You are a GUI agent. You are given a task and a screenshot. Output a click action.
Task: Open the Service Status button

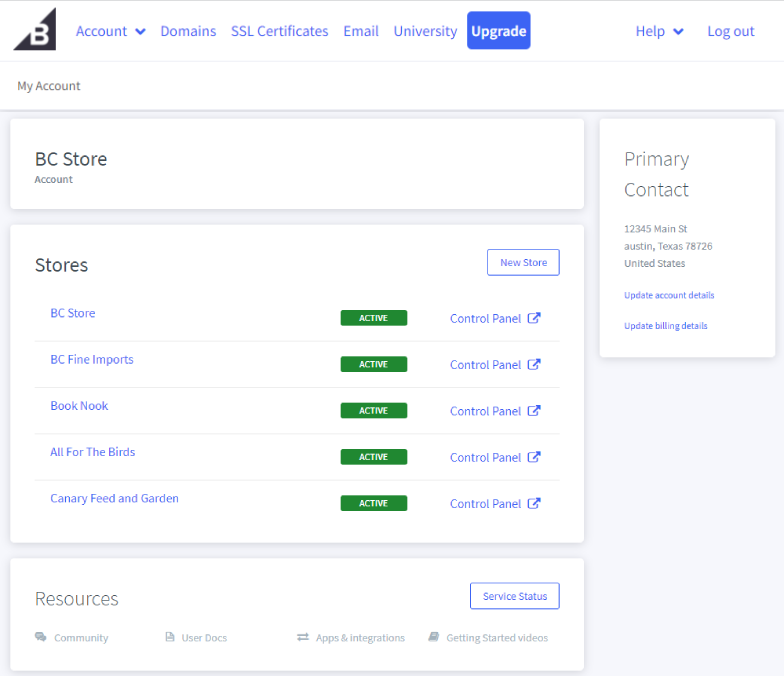click(514, 596)
